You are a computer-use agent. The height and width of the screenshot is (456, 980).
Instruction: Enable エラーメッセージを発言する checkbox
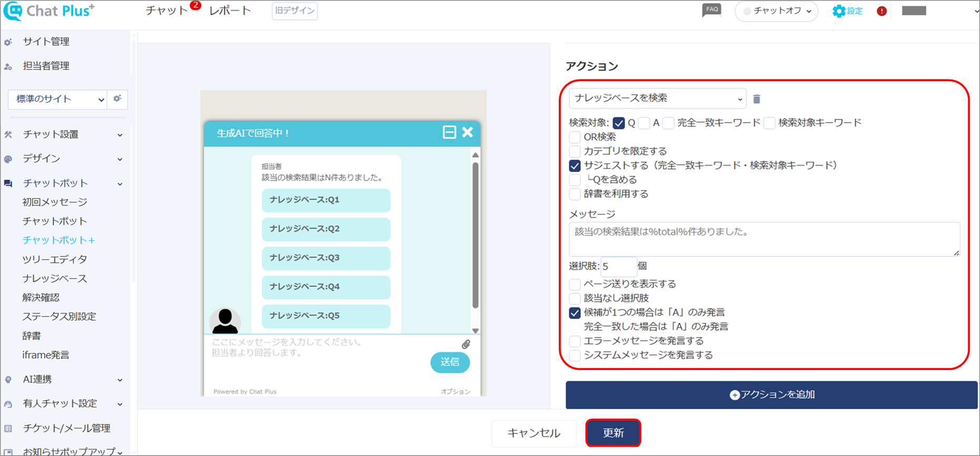click(x=575, y=341)
